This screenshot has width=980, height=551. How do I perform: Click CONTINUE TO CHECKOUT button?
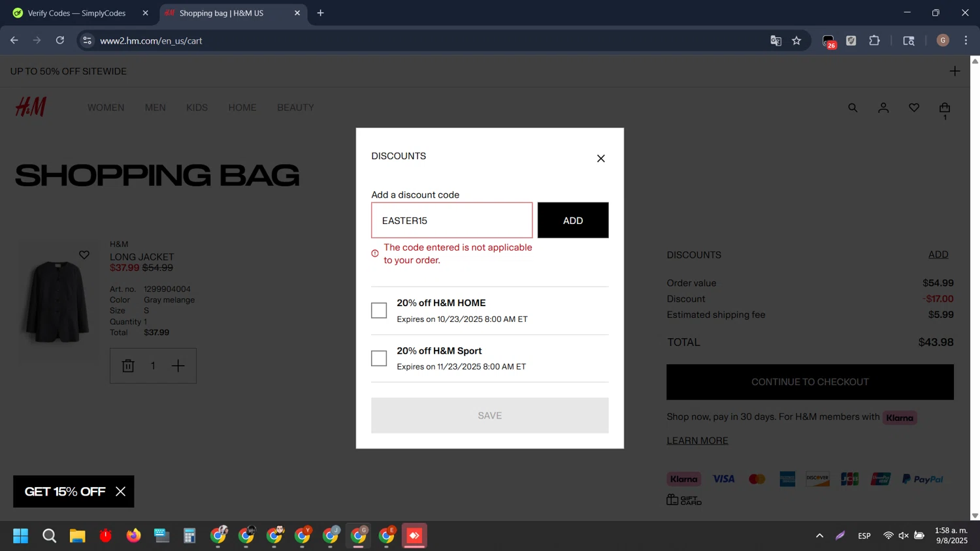(810, 382)
